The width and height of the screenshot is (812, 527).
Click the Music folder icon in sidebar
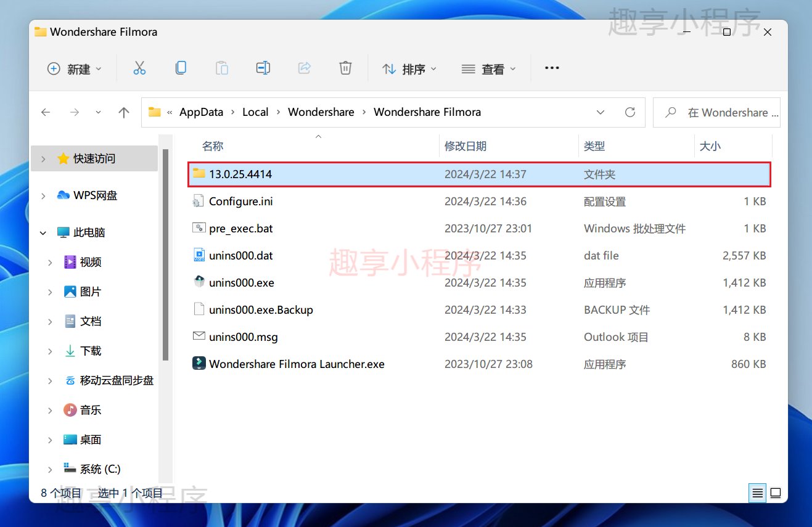coord(70,410)
